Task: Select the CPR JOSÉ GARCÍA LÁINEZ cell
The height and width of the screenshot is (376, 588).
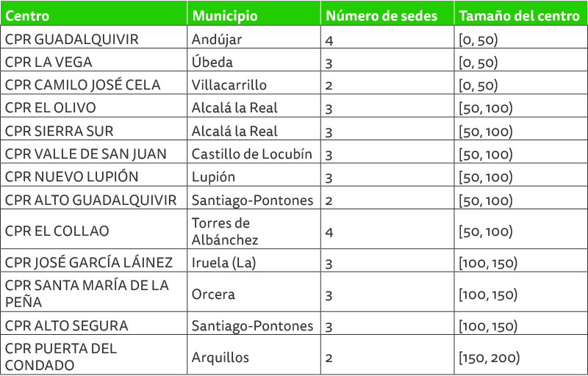Action: click(x=94, y=260)
